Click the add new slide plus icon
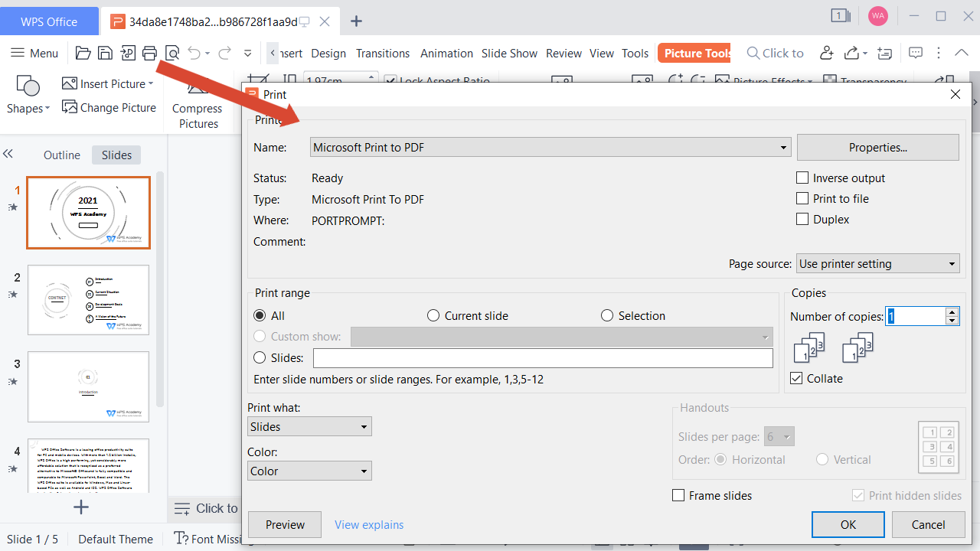Screen dimensions: 980x551 point(81,507)
